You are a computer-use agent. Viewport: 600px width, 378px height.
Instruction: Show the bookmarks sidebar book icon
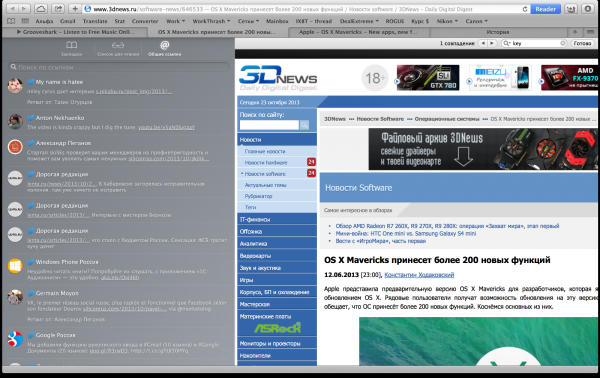tap(11, 21)
